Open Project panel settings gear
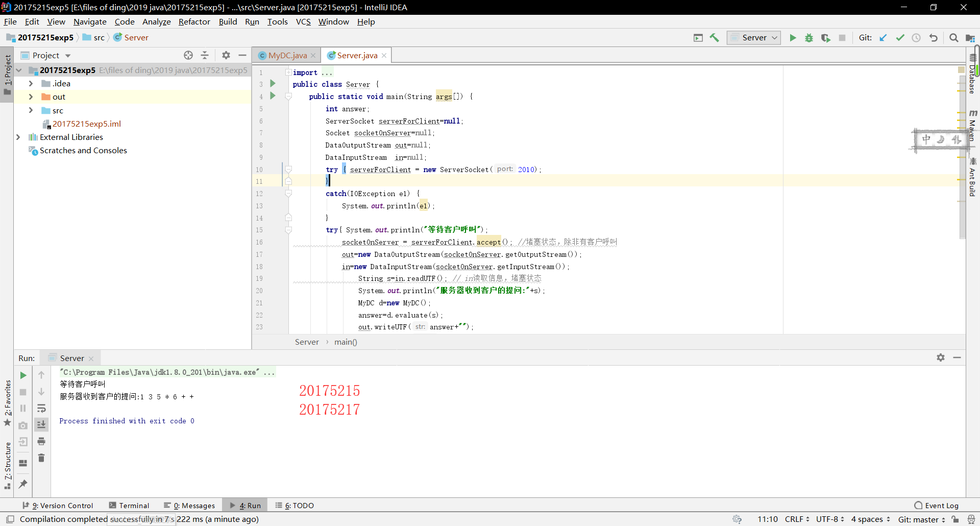This screenshot has width=980, height=526. (x=226, y=55)
